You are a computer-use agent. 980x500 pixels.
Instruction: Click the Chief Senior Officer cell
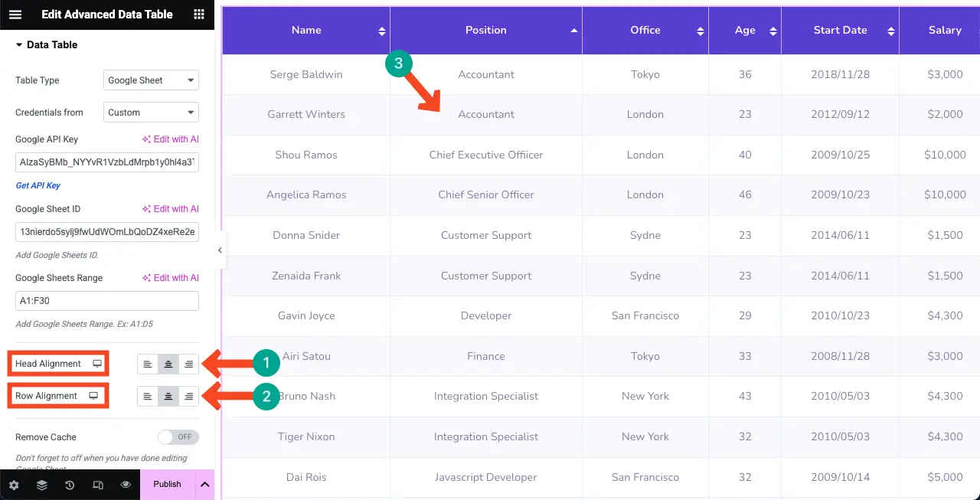(486, 194)
